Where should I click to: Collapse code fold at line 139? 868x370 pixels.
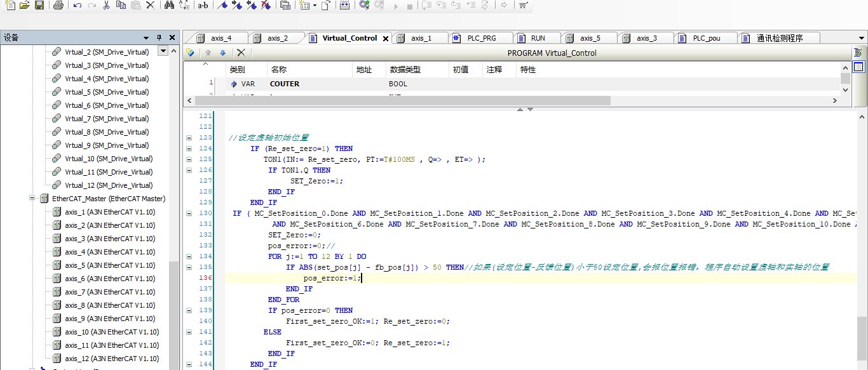tap(189, 310)
